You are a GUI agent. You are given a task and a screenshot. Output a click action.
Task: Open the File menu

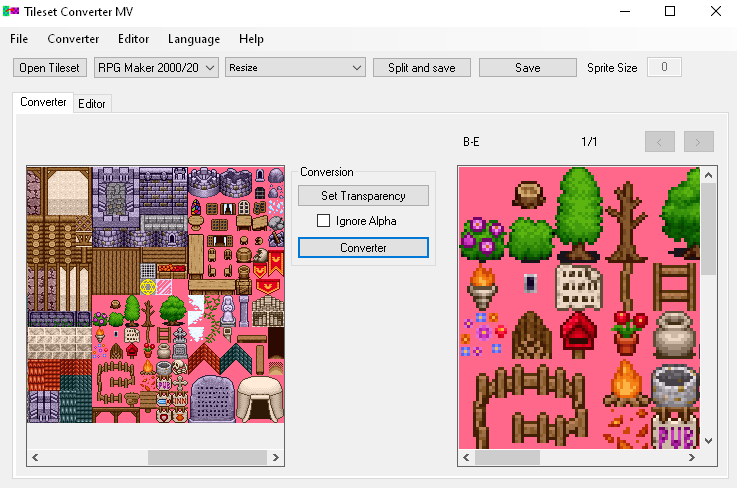coord(19,39)
